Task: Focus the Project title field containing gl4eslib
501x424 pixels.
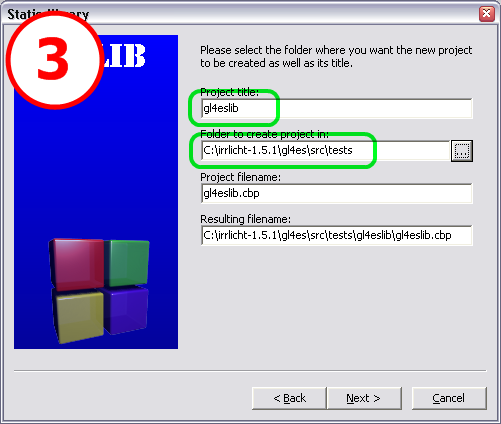Action: (337, 108)
